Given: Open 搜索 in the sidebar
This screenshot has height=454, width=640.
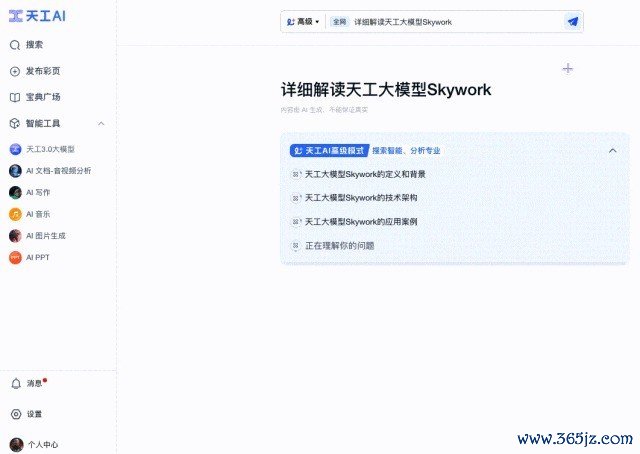Looking at the screenshot, I should (x=34, y=45).
